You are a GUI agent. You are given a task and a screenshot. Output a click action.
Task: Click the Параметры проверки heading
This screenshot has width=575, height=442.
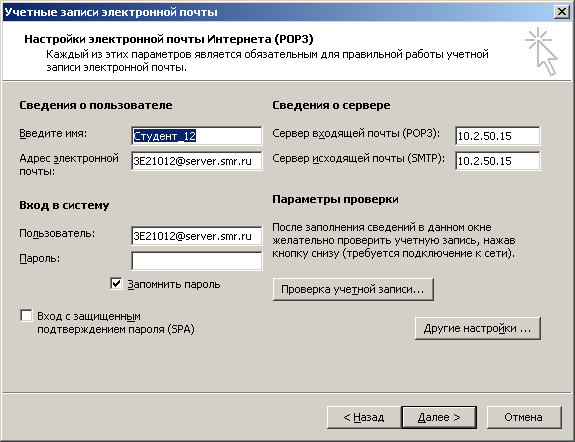[335, 199]
